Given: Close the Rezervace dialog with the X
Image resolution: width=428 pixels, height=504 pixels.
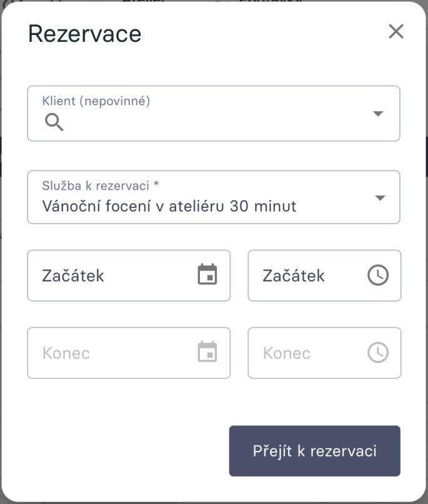Looking at the screenshot, I should coord(396,32).
